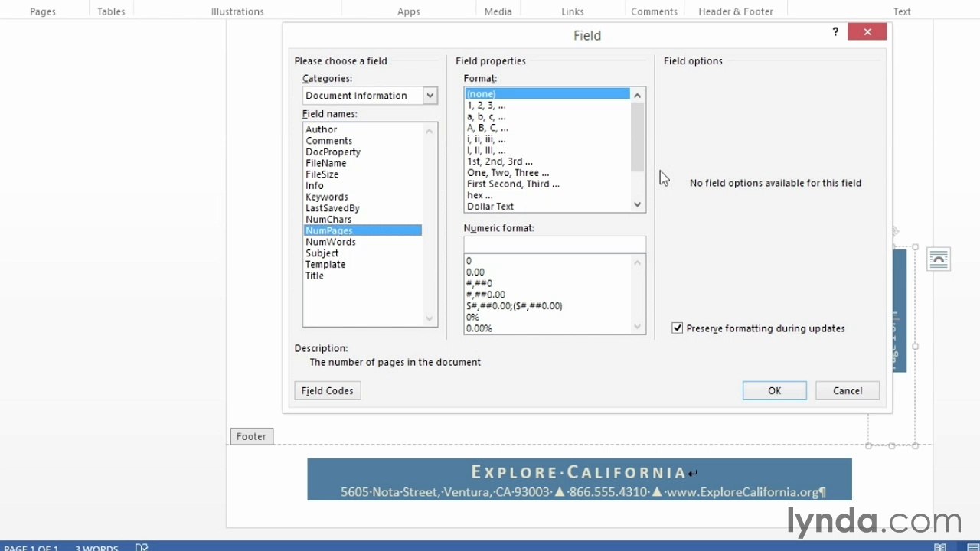Click the Format list scrollbar thumb
This screenshot has width=980, height=551.
(637, 137)
